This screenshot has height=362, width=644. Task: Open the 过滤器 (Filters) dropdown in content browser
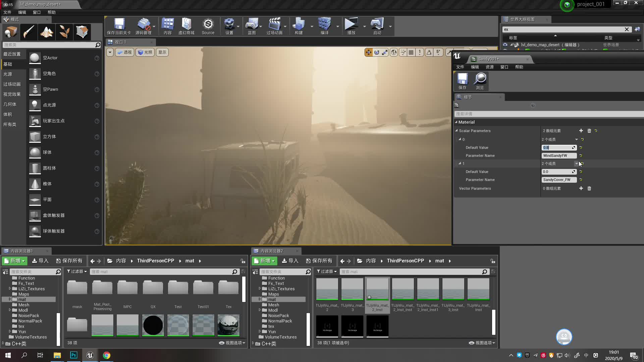[x=76, y=271]
